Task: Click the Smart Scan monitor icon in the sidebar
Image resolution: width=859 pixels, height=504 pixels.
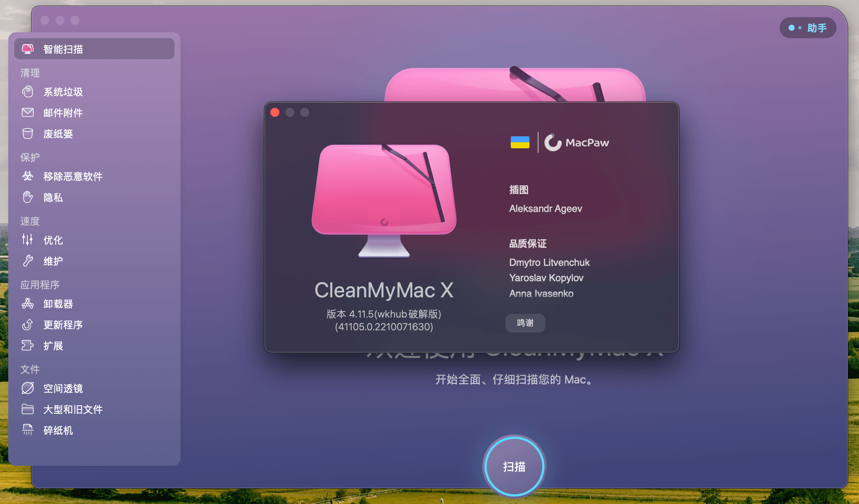Action: [28, 49]
